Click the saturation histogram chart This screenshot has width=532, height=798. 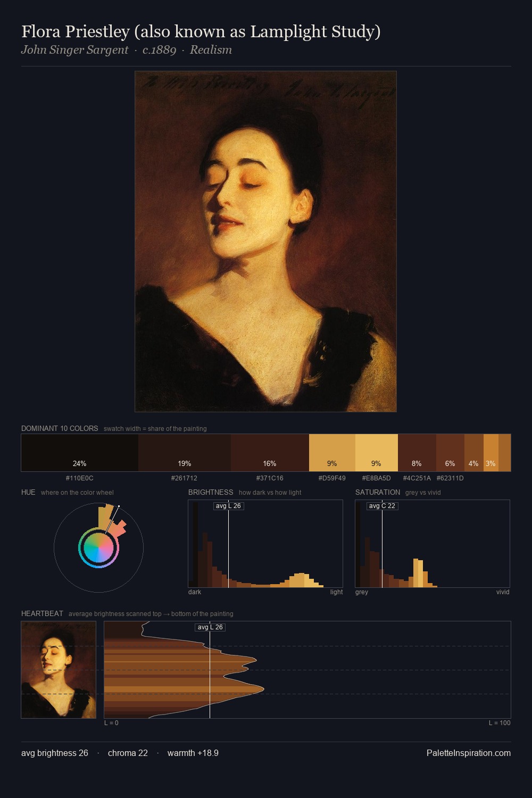(x=433, y=544)
